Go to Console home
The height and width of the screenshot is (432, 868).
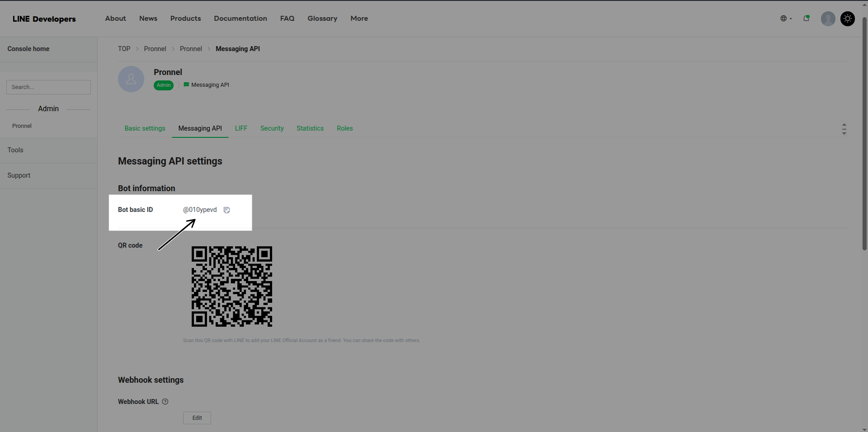click(x=28, y=49)
